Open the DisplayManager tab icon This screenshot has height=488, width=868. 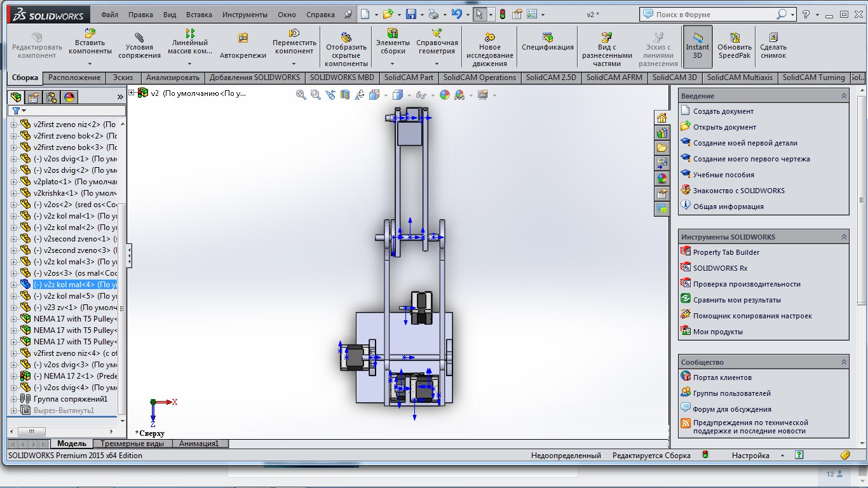click(69, 97)
